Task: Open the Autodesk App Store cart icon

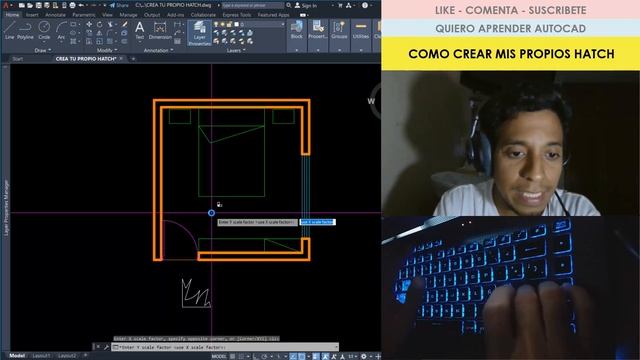Action: pyautogui.click(x=340, y=5)
